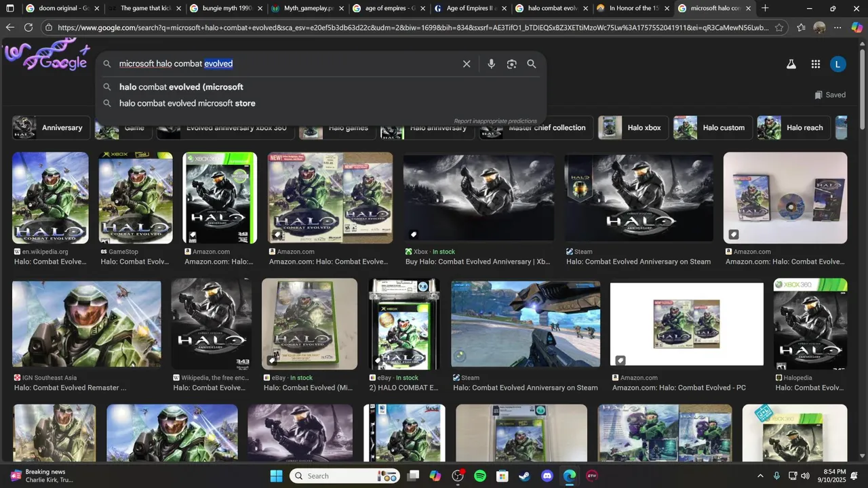This screenshot has height=488, width=868.
Task: Go back to the previous page
Action: [x=9, y=28]
